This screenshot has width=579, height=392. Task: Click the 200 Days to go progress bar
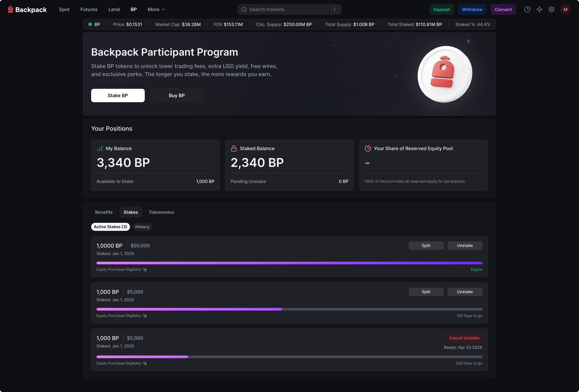point(289,357)
